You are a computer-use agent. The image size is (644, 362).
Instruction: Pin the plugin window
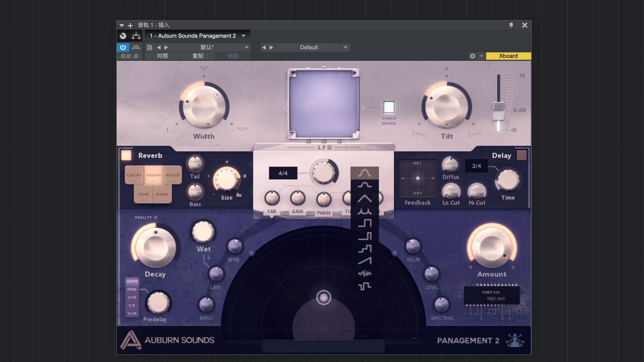[x=511, y=25]
